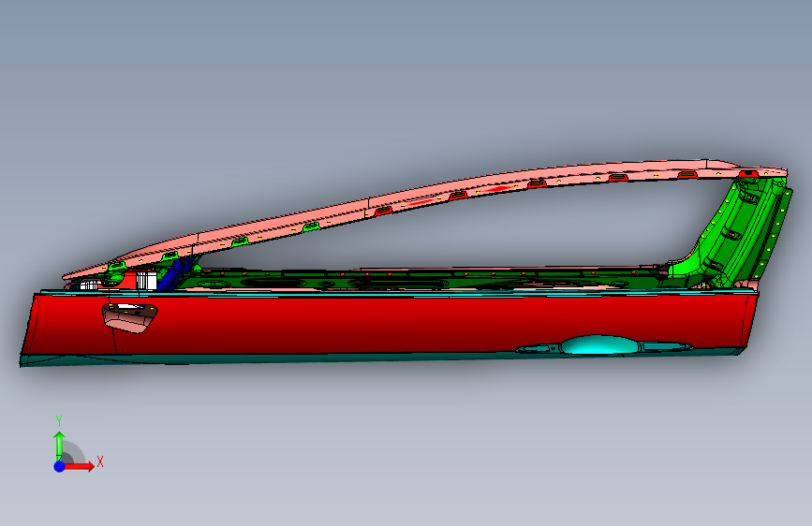Select the blue bracket near the front corner
This screenshot has width=812, height=526.
[174, 273]
